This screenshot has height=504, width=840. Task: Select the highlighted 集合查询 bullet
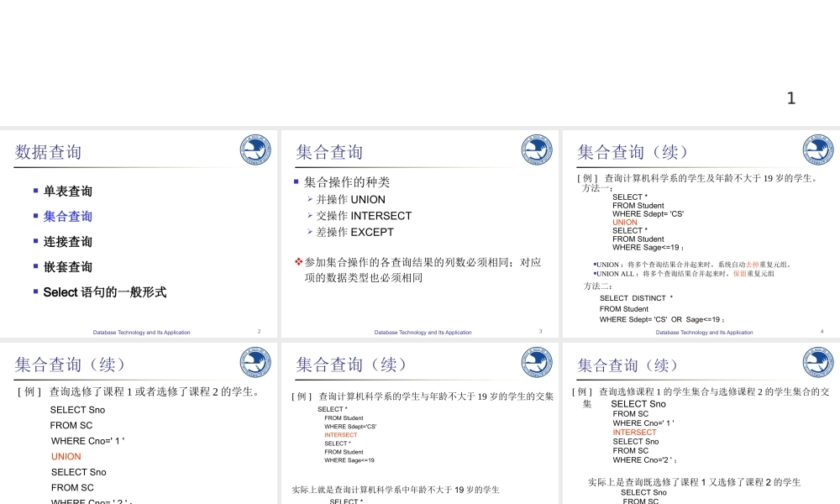coord(67,217)
